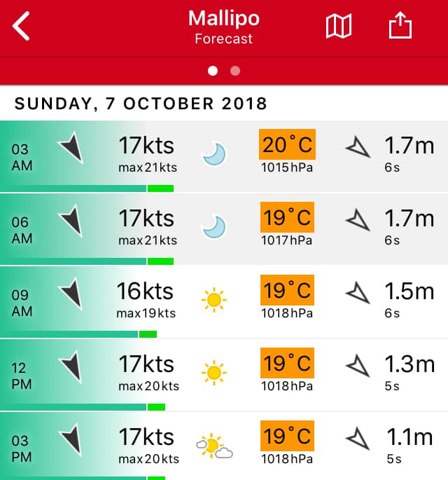Tap the sun icon at 09 AM
448x480 pixels.
click(x=213, y=300)
